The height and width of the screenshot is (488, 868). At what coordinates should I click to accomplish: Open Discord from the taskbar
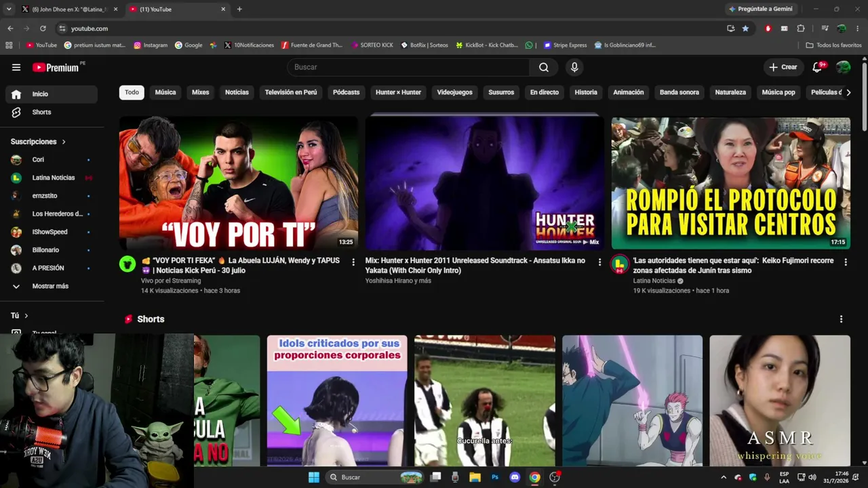[x=515, y=477]
